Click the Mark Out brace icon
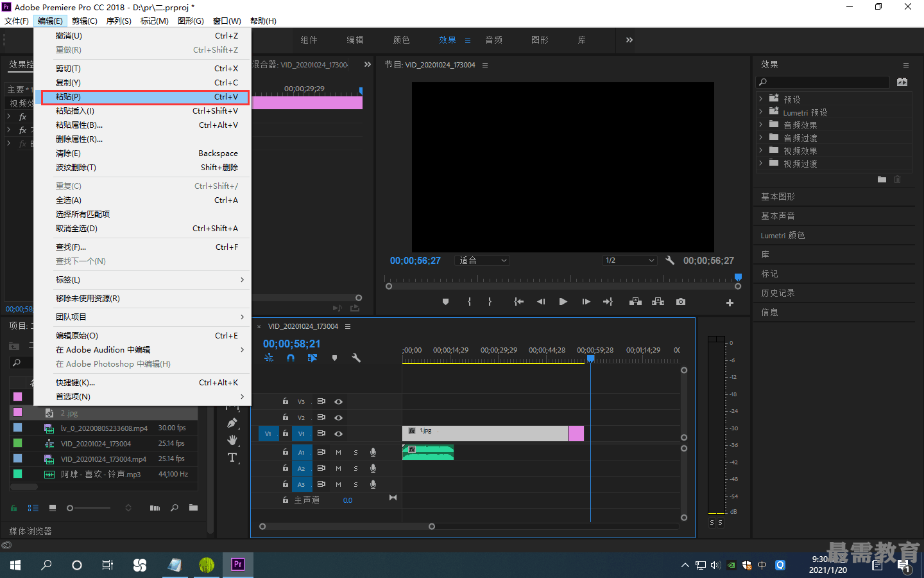Viewport: 924px width, 578px height. click(x=490, y=302)
